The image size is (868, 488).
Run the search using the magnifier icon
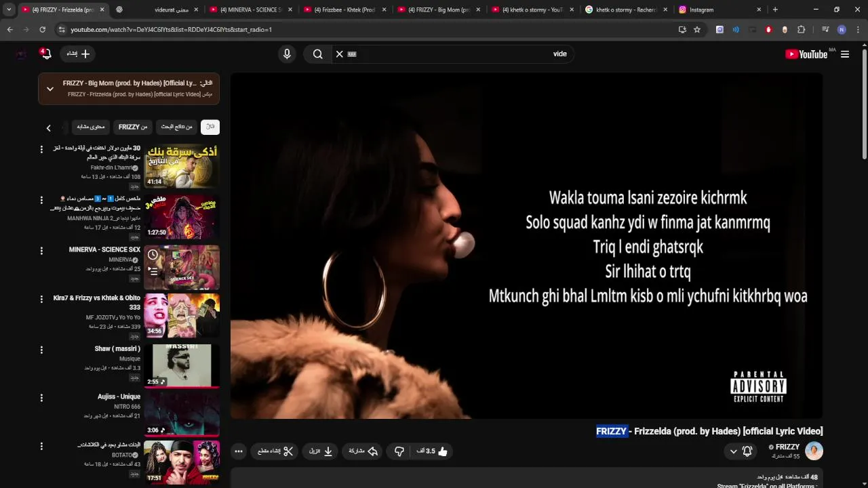coord(317,54)
